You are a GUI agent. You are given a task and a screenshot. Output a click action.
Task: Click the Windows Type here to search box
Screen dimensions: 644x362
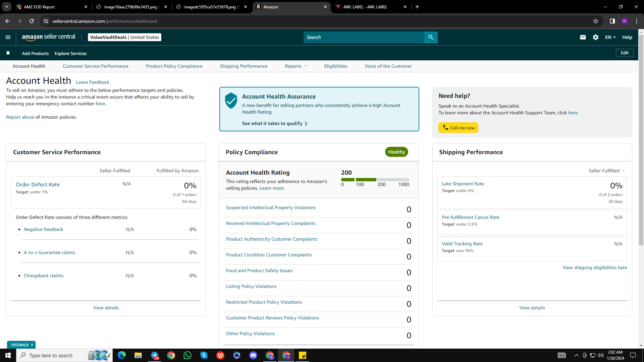click(x=64, y=355)
